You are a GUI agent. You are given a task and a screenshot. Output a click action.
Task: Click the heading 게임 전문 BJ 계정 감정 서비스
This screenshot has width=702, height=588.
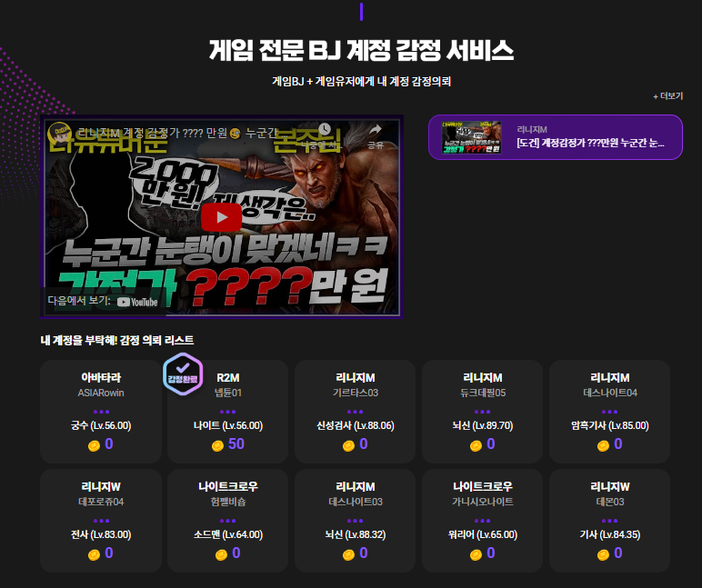tap(361, 50)
